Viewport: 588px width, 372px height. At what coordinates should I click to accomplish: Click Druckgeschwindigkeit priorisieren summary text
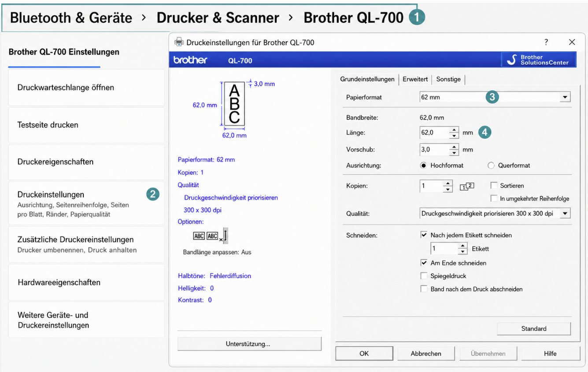point(231,198)
